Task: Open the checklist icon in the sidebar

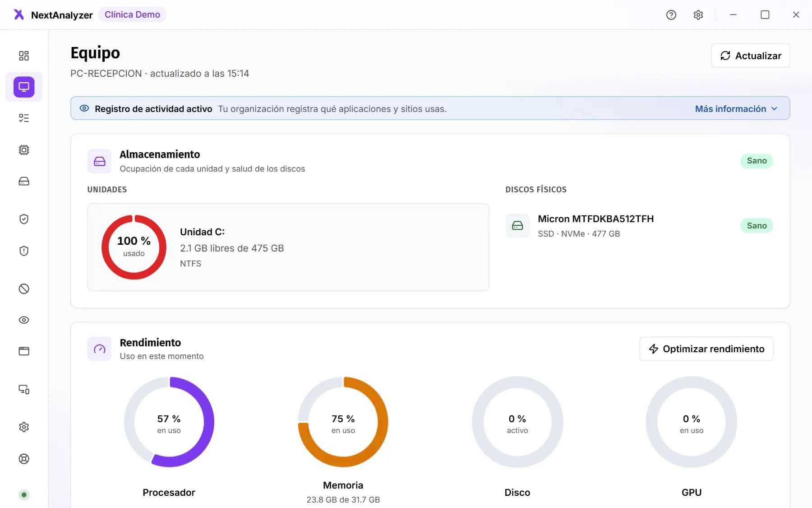Action: (x=24, y=118)
